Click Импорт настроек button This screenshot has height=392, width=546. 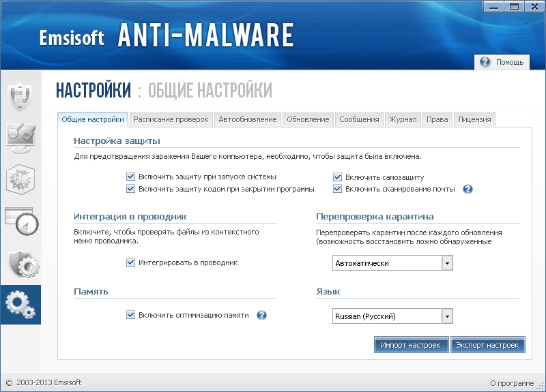[411, 345]
